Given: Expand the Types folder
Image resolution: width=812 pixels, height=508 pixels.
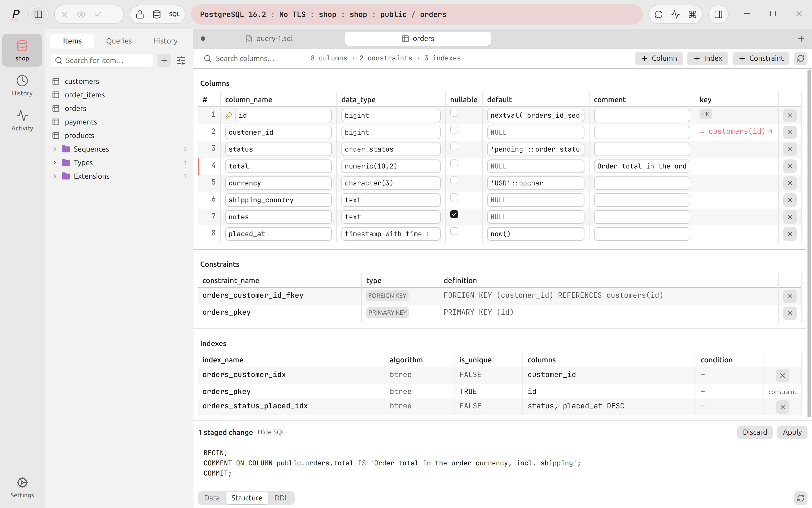Looking at the screenshot, I should 54,163.
